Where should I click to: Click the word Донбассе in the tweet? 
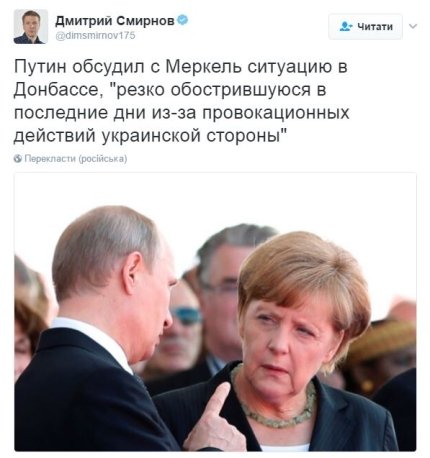point(59,90)
